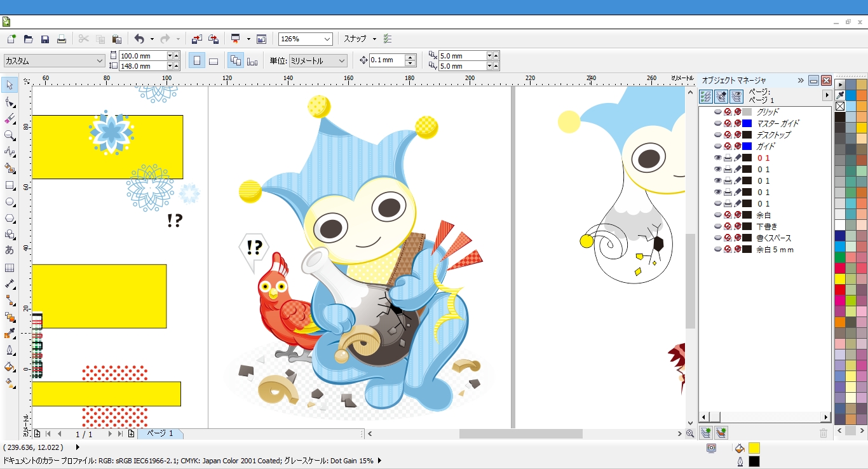
Task: Click the Import icon in toolbar
Action: (197, 39)
